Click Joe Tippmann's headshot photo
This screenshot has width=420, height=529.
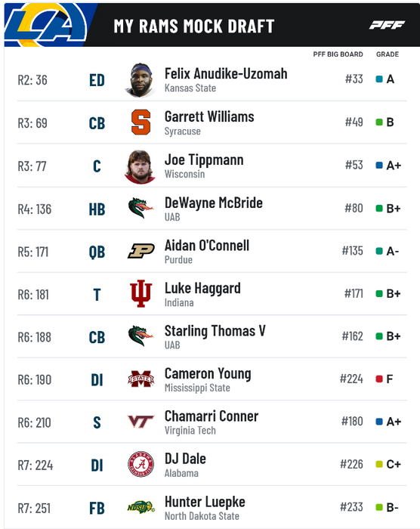tap(141, 167)
